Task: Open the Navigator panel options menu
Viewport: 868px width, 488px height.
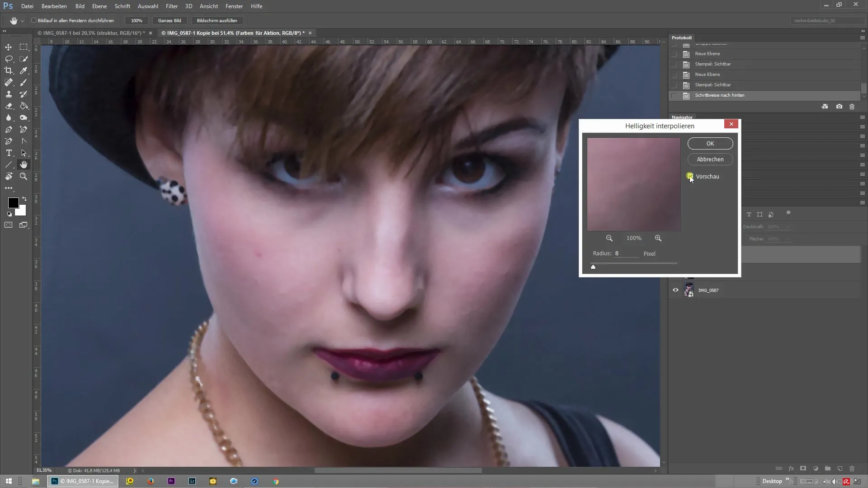Action: click(x=862, y=117)
